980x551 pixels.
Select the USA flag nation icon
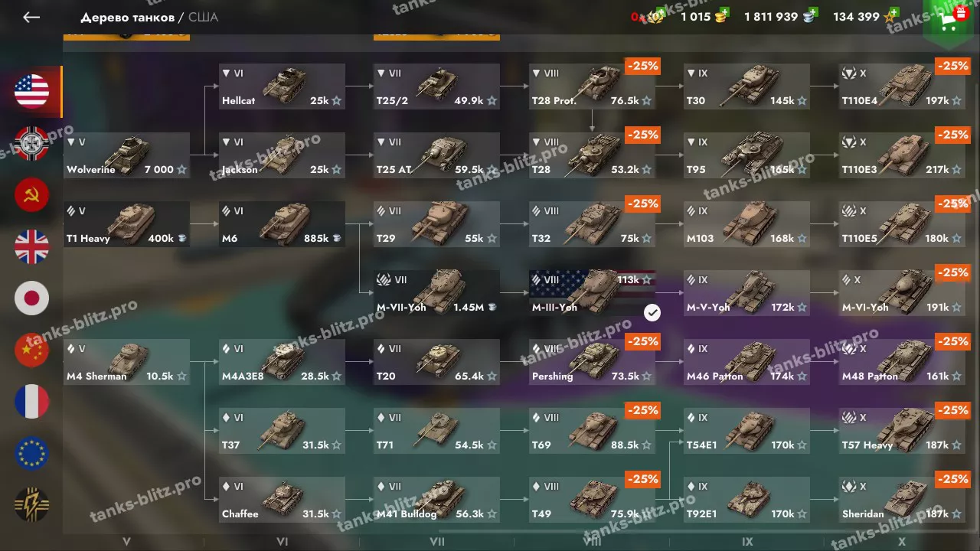coord(31,92)
